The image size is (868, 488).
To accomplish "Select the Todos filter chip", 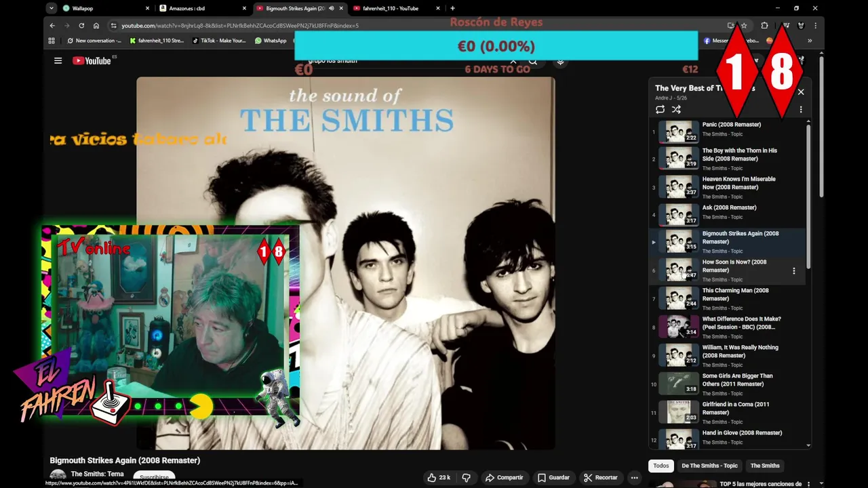I will (x=661, y=466).
